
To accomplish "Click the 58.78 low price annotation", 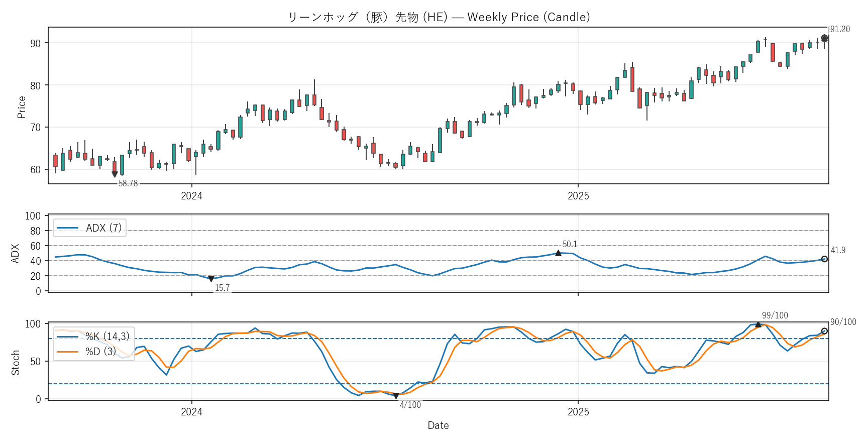I will [x=128, y=183].
